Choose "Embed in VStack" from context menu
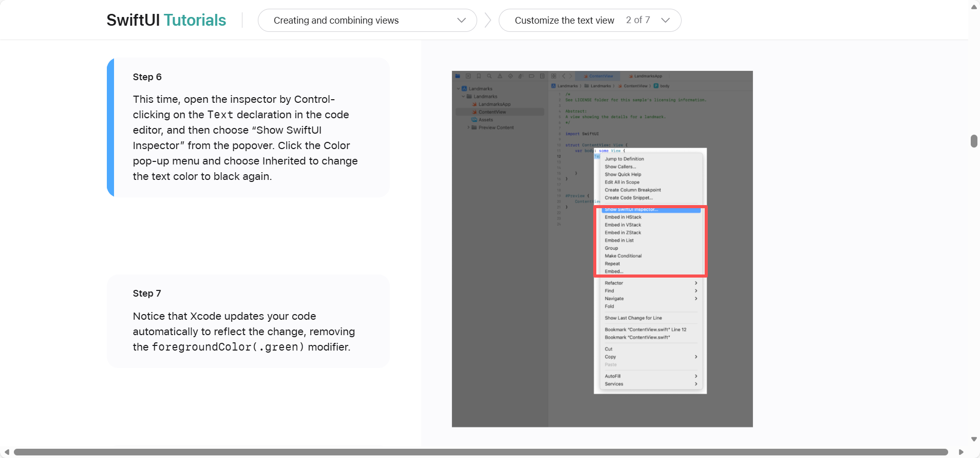This screenshot has width=980, height=458. point(623,225)
